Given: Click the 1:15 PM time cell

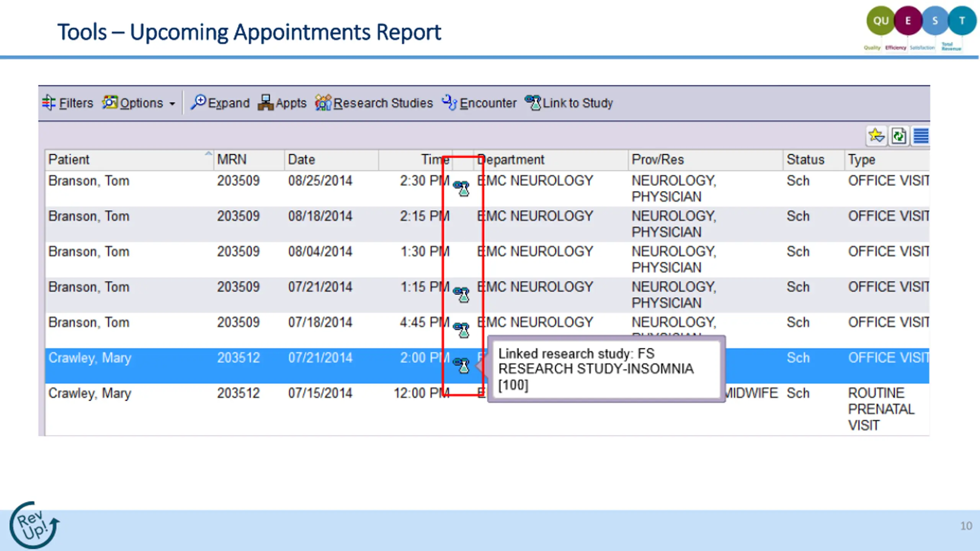Looking at the screenshot, I should (x=425, y=287).
